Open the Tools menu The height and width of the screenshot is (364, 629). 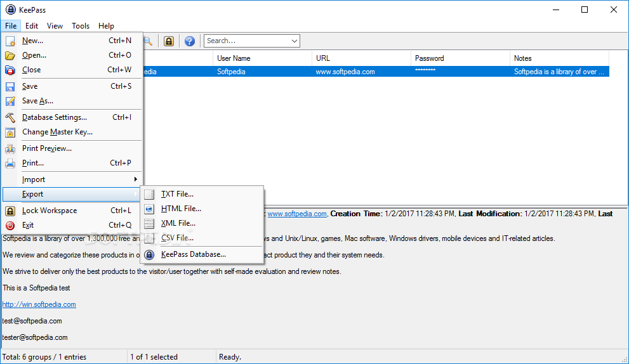point(81,26)
